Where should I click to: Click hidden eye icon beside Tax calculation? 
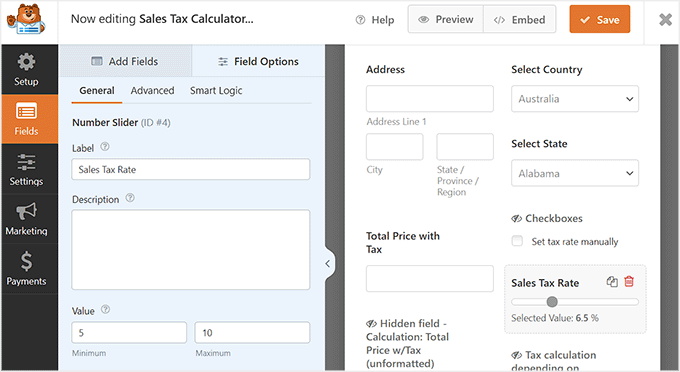[x=516, y=355]
